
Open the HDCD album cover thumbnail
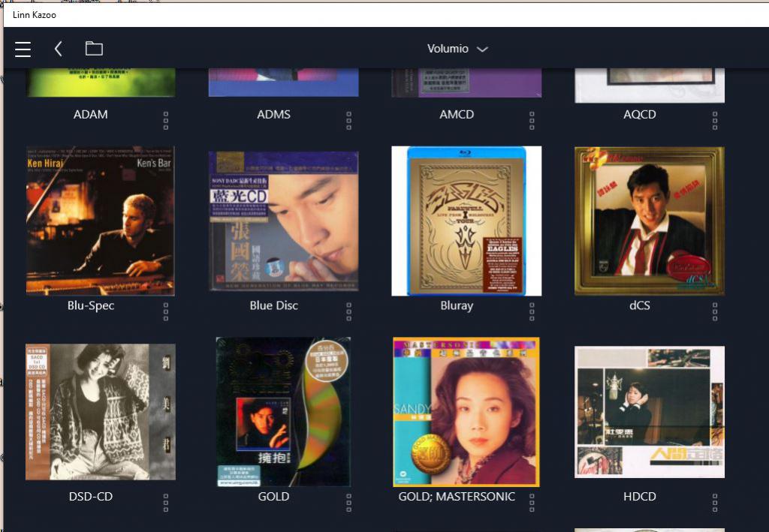pos(650,411)
